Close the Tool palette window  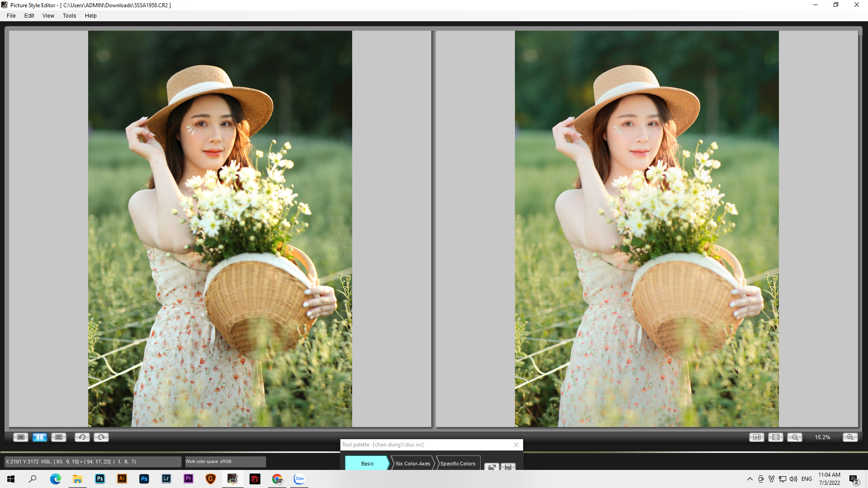(516, 445)
